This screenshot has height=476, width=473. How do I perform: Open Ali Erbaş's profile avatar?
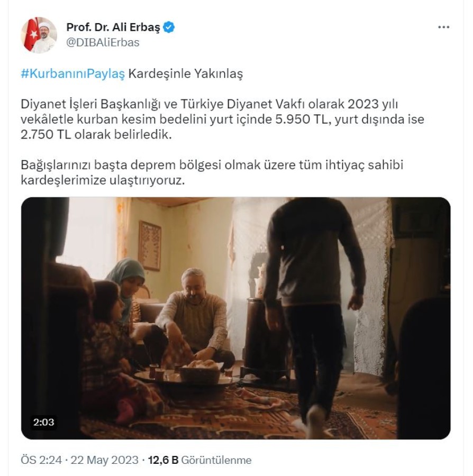pos(39,35)
